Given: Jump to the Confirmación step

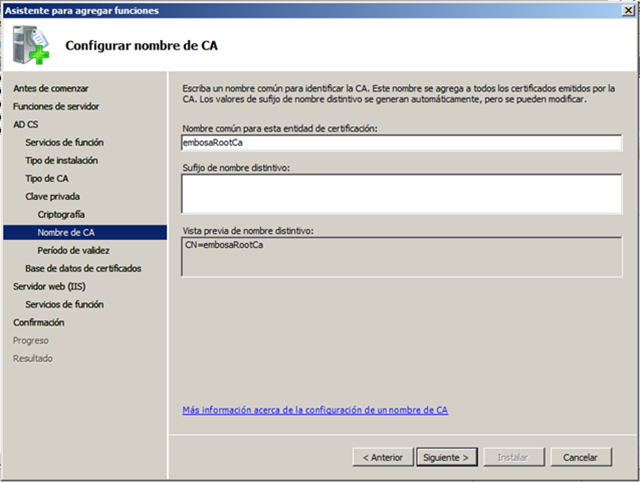Looking at the screenshot, I should click(39, 322).
